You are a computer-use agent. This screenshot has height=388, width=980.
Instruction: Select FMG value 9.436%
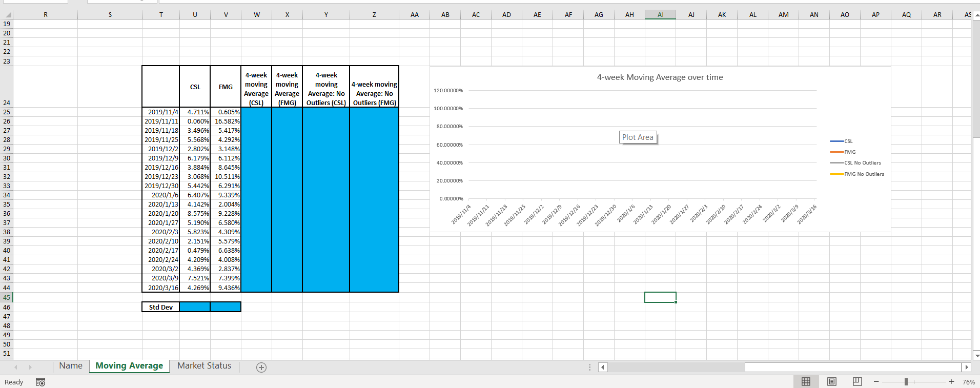pos(226,288)
